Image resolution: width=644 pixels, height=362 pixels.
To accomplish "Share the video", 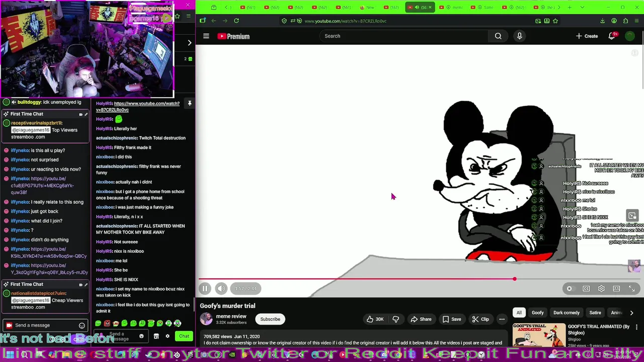I will click(421, 319).
